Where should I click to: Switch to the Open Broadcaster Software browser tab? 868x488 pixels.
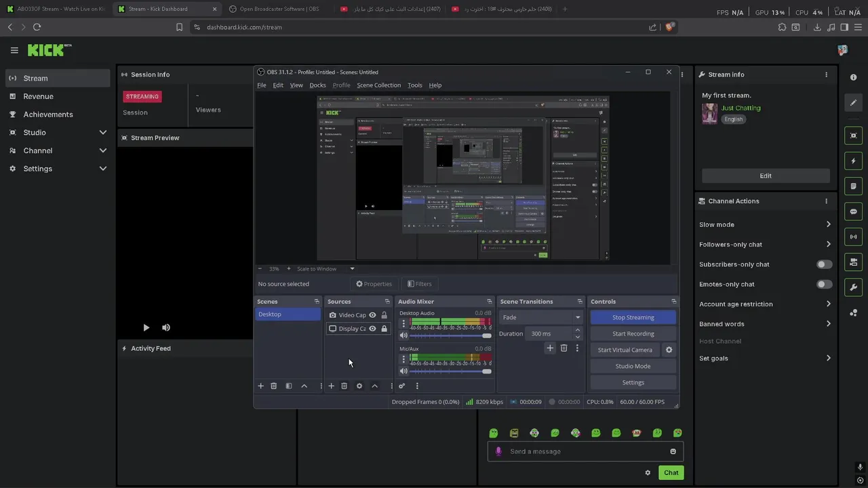tap(278, 9)
